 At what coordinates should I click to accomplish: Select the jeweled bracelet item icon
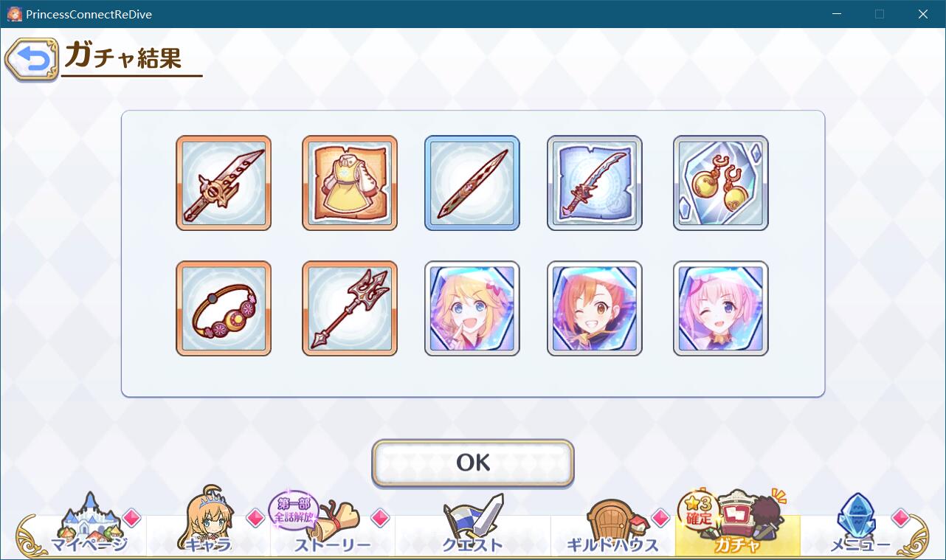(x=224, y=308)
